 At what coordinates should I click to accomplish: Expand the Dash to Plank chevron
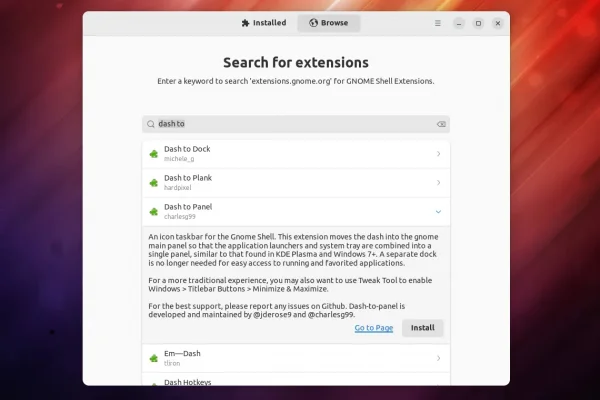pyautogui.click(x=439, y=183)
